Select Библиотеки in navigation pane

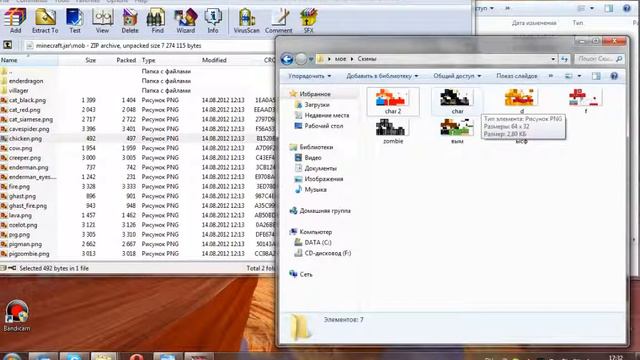click(x=316, y=147)
